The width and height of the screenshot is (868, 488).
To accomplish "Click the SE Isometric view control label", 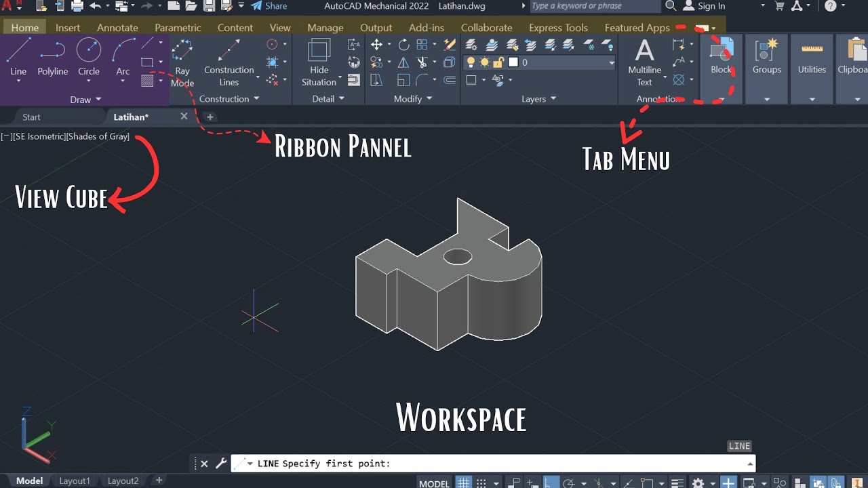I will tap(40, 136).
